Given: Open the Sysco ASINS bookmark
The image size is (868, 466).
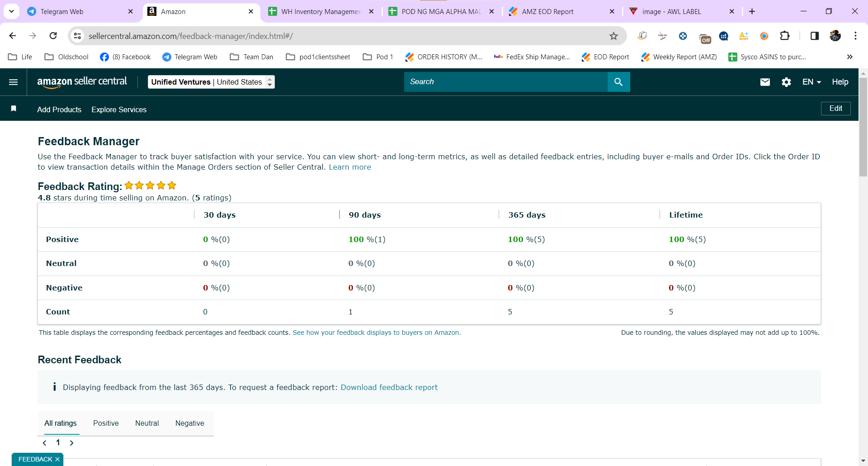Looking at the screenshot, I should [768, 57].
